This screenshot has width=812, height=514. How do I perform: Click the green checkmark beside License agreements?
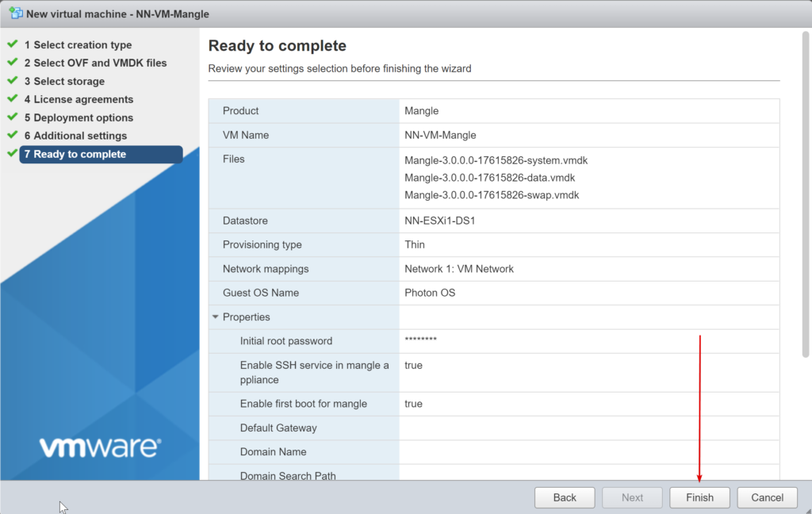coord(13,98)
